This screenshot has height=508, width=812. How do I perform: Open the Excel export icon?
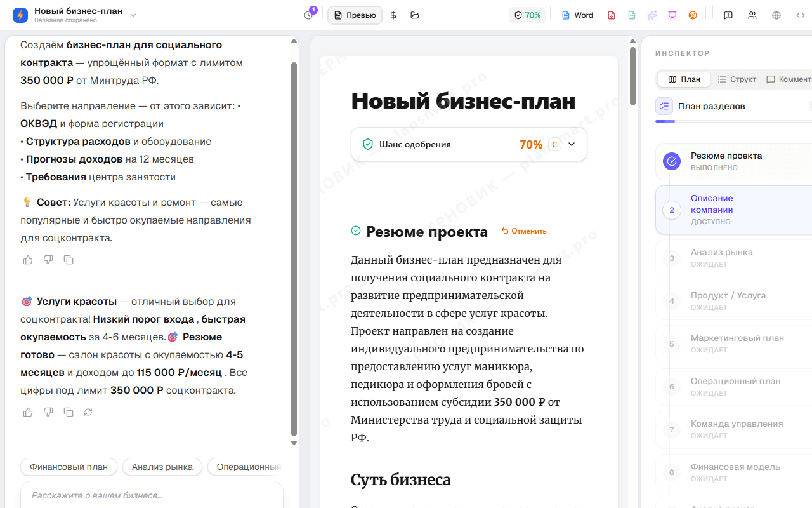click(x=631, y=15)
